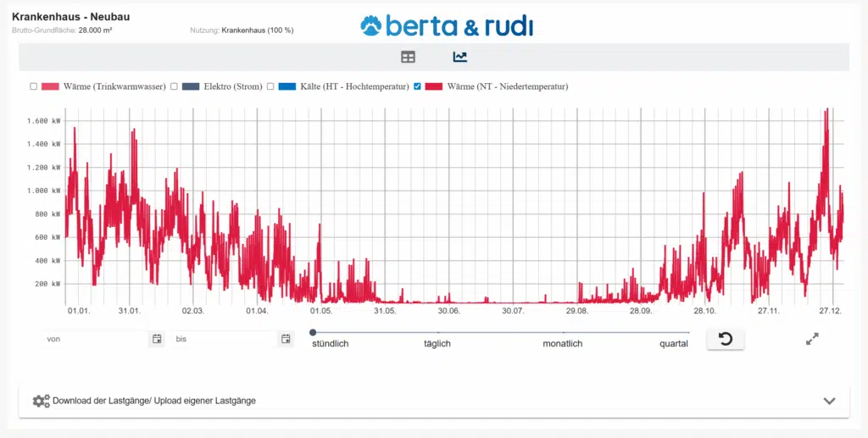
Task: Select the 'quartal' resolution
Action: [674, 343]
